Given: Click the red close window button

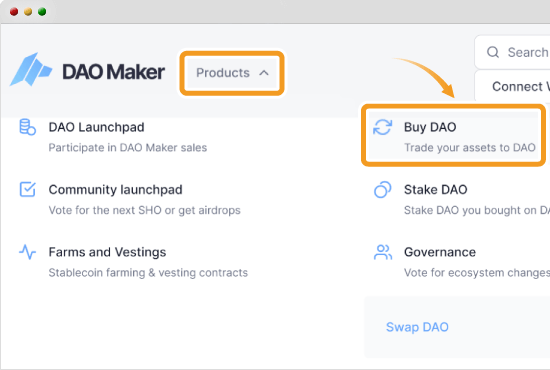Looking at the screenshot, I should 14,12.
